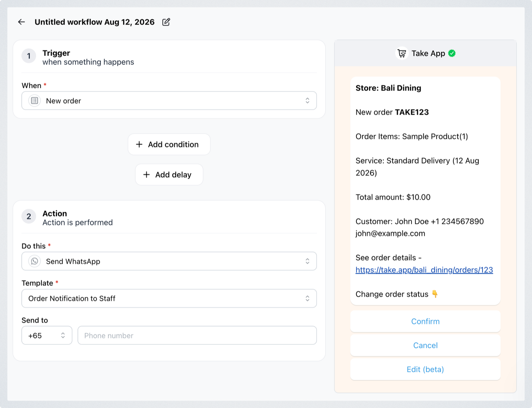
Task: Click the step 1 number badge for Trigger
Action: [x=29, y=56]
